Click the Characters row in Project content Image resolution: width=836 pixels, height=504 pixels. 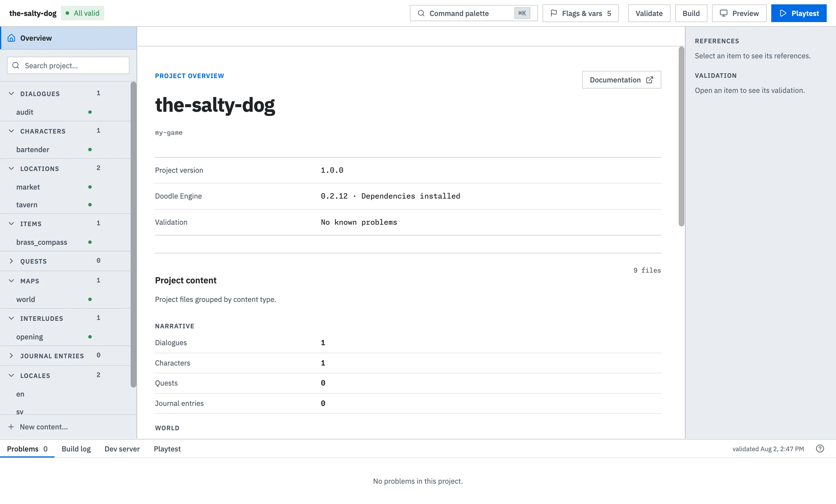click(408, 363)
